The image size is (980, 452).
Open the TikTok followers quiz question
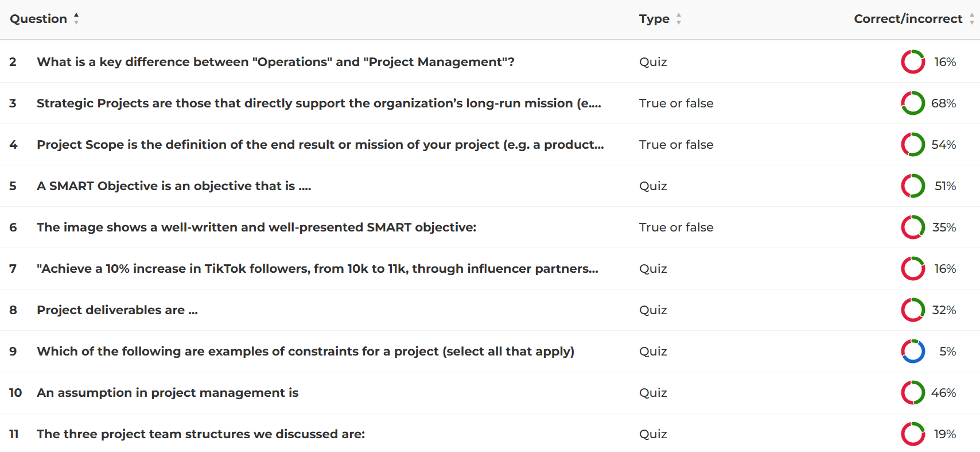pyautogui.click(x=317, y=269)
